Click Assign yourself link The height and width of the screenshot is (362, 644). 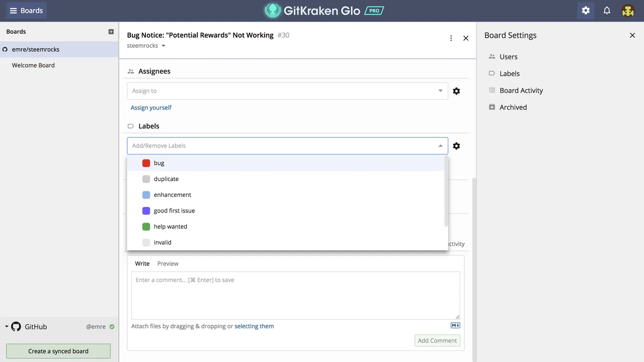[x=151, y=108]
